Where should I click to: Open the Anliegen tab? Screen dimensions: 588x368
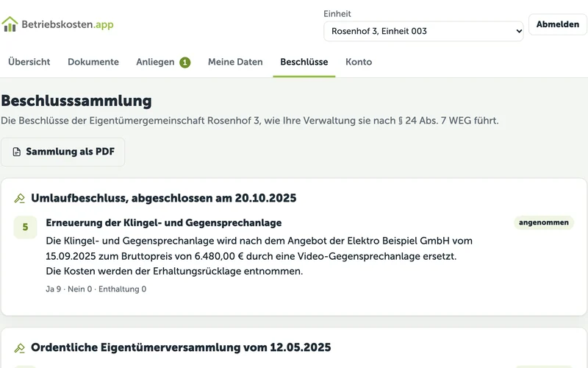click(155, 62)
